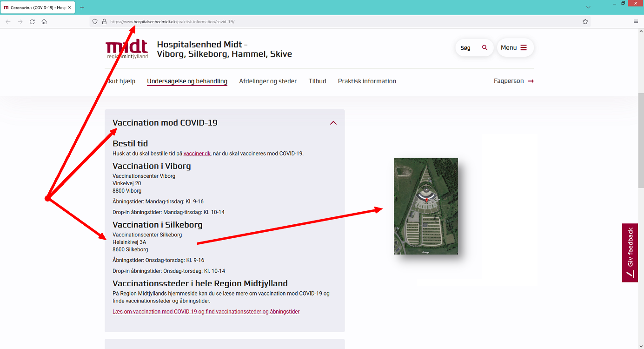This screenshot has width=644, height=349.
Task: Collapse the Vaccination mod COVID-19 section
Action: (333, 123)
